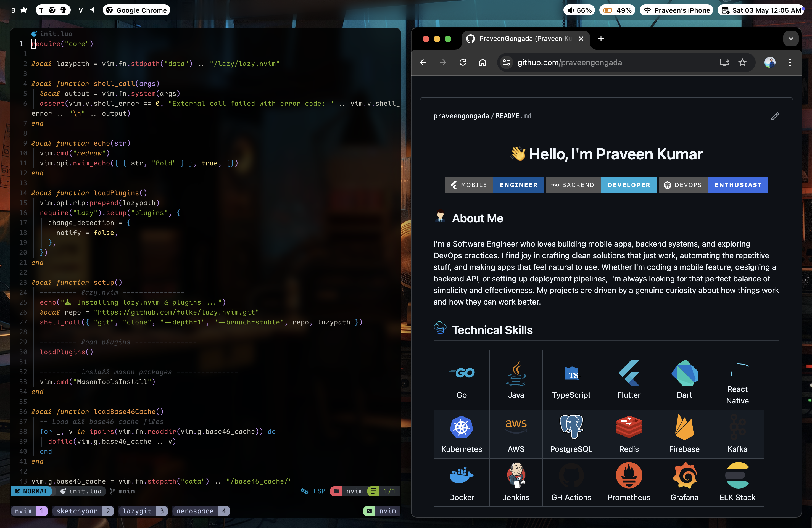Image resolution: width=812 pixels, height=528 pixels.
Task: Click line 30 loadPlugins() call in nvim
Action: [x=67, y=352]
